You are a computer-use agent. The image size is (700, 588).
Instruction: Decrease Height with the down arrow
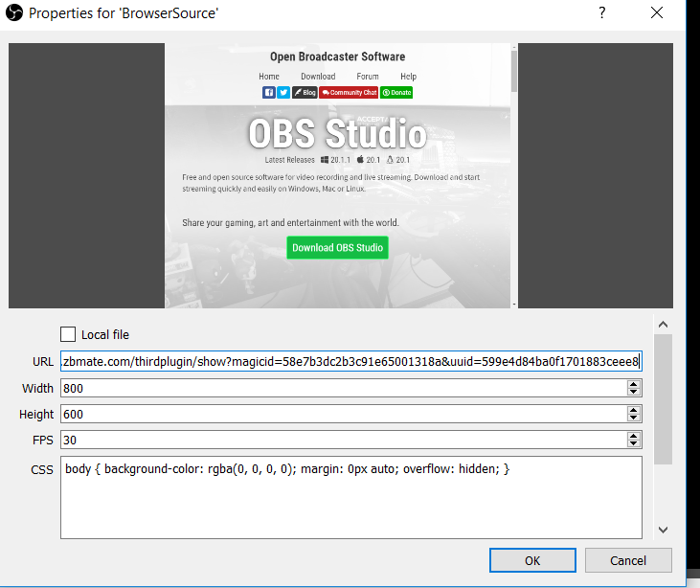634,418
